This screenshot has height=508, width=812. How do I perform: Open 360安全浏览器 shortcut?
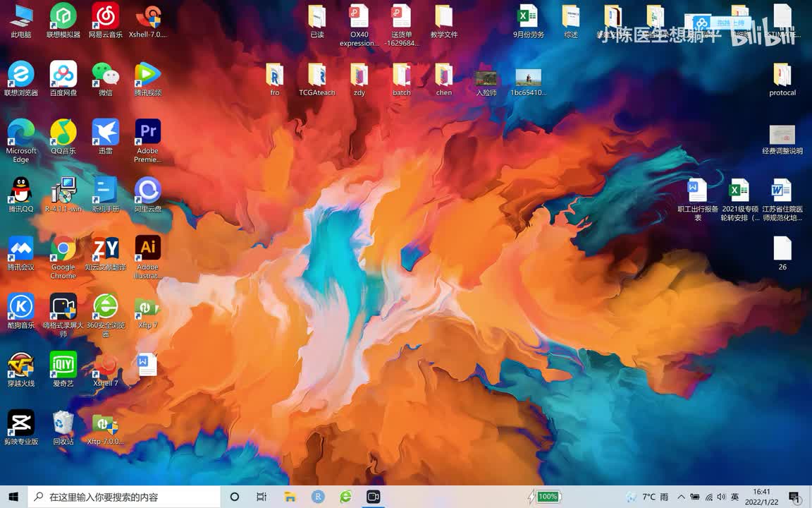click(x=106, y=315)
